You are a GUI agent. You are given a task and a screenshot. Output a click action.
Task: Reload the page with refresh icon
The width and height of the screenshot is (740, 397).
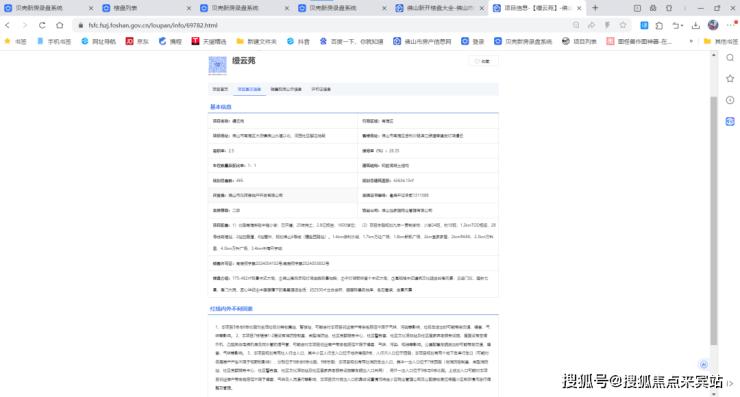[x=42, y=25]
